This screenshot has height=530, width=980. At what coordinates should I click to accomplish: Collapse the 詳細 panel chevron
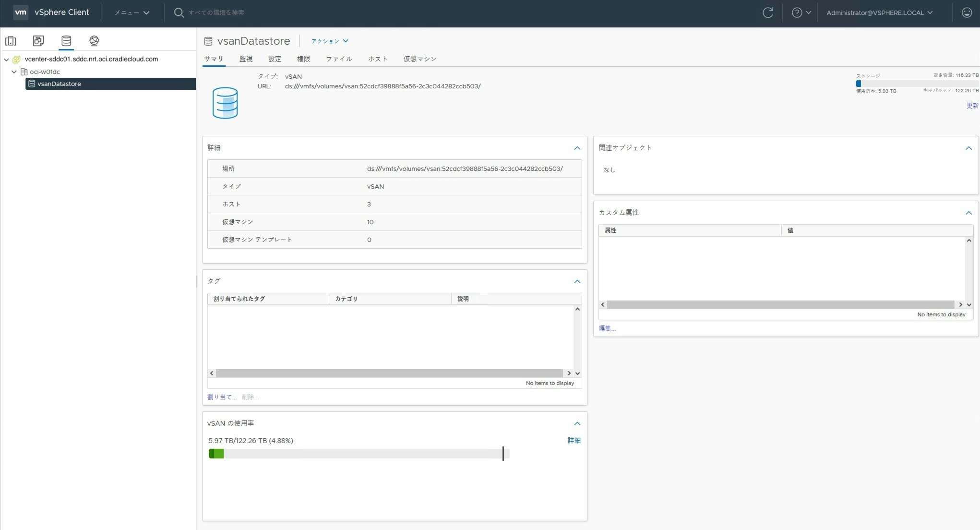click(577, 148)
